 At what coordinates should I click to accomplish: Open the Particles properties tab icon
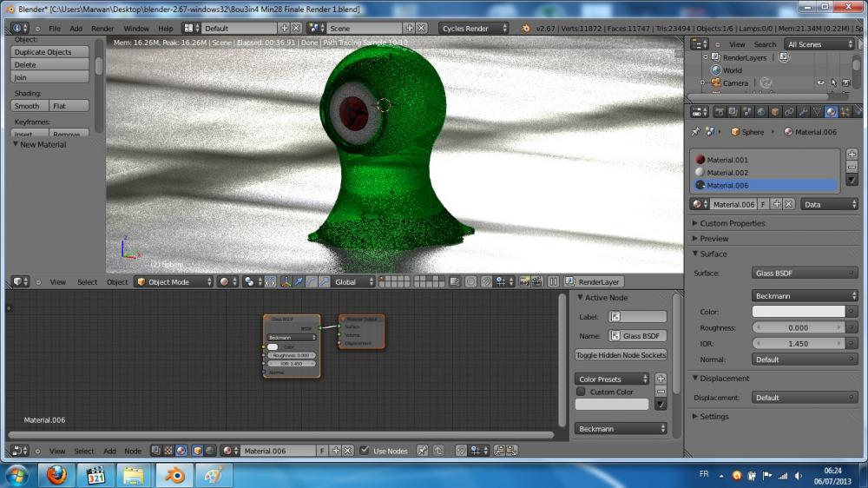[858, 111]
